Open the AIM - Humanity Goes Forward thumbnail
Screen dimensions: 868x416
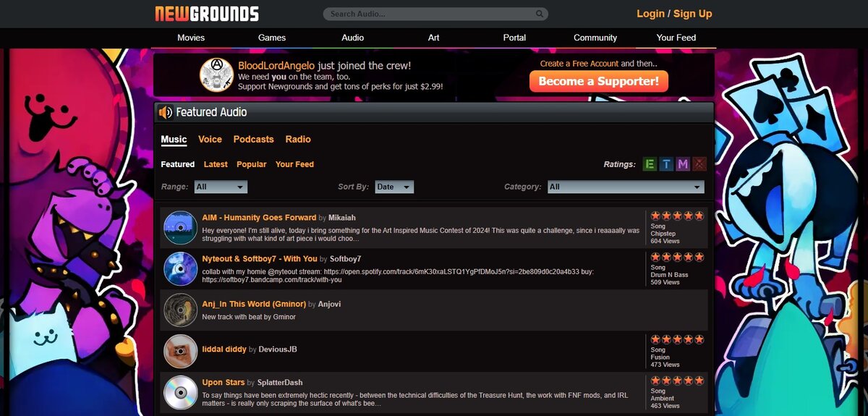180,227
